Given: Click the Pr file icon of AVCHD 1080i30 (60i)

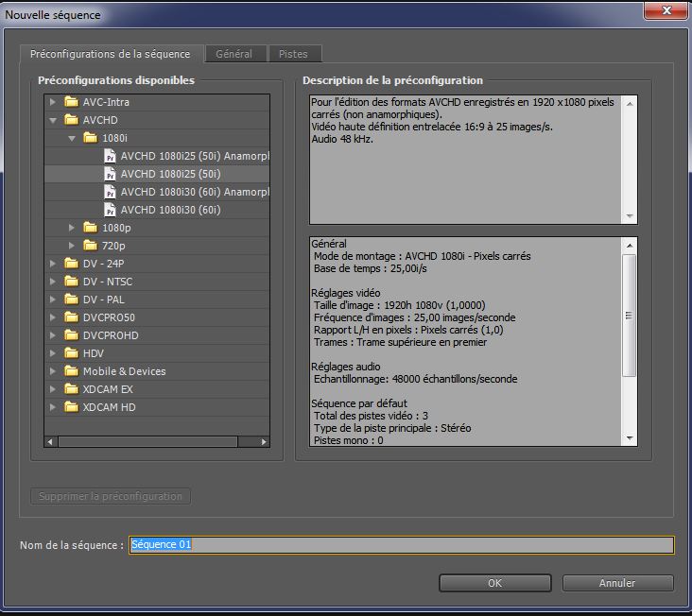Looking at the screenshot, I should 110,210.
